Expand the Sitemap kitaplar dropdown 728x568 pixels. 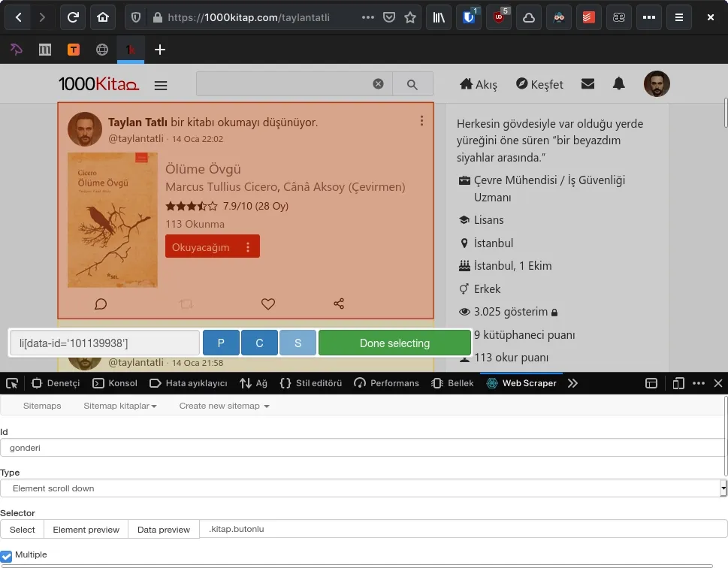[120, 406]
